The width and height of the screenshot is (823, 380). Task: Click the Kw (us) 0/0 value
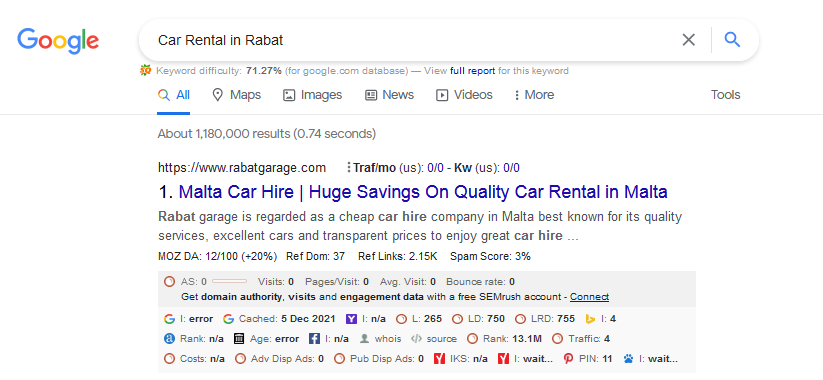point(511,168)
